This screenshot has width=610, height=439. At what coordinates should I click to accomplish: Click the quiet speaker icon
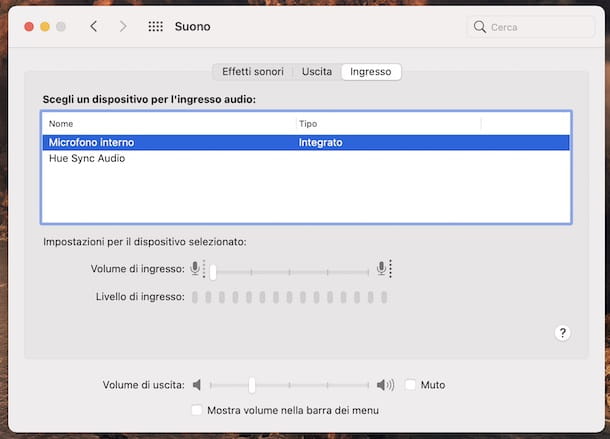(197, 385)
